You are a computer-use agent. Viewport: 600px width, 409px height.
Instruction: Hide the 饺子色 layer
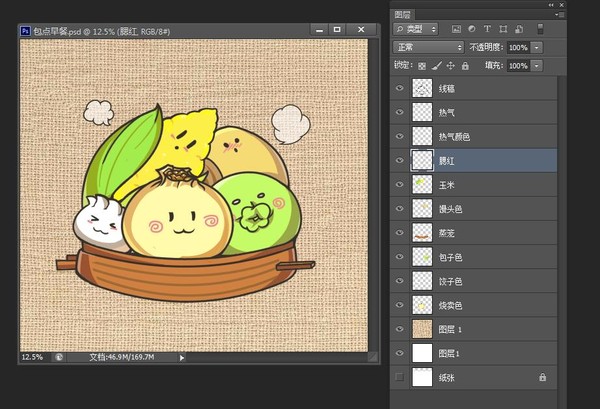pos(399,281)
